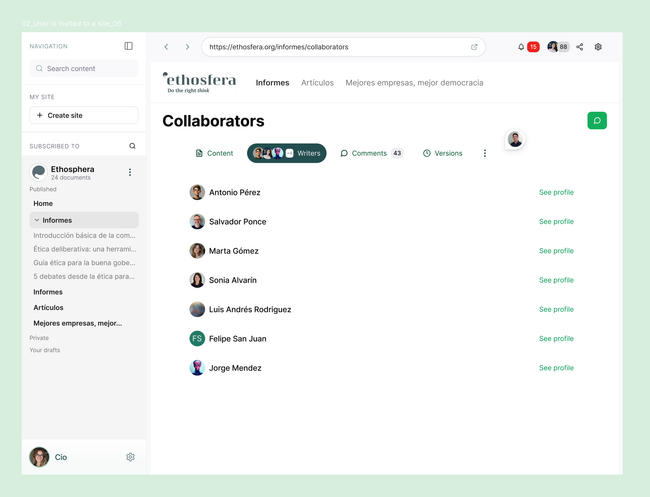The image size is (650, 497).
Task: Click the search icon beside Subscribed To
Action: pos(132,146)
